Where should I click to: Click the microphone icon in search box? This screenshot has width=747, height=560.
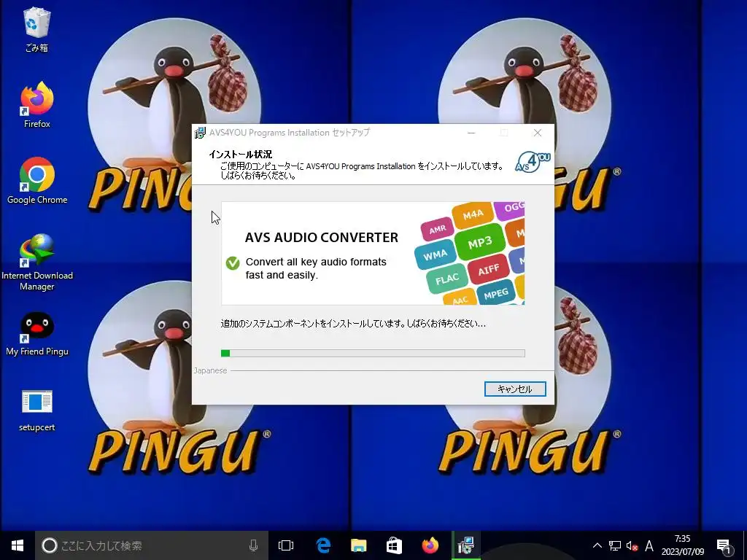(253, 545)
